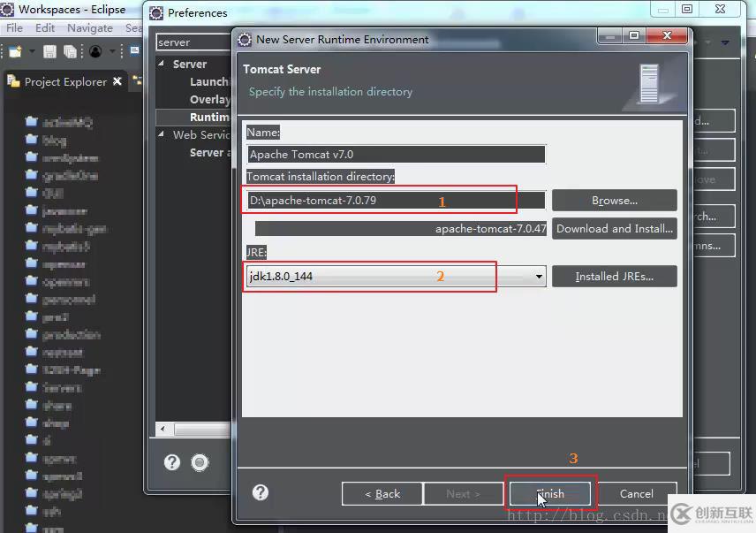
Task: Click the Project Explorer folder icon on tab
Action: pyautogui.click(x=13, y=81)
